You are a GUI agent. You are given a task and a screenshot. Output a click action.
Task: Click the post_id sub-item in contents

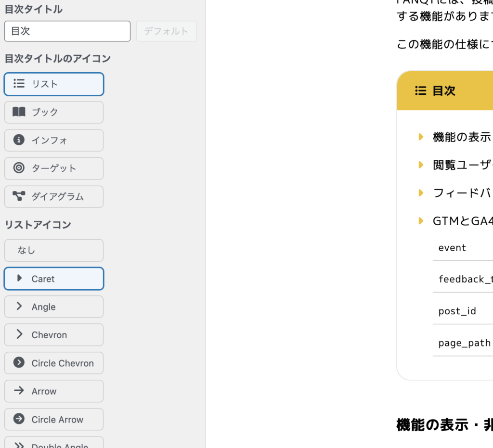coord(457,311)
